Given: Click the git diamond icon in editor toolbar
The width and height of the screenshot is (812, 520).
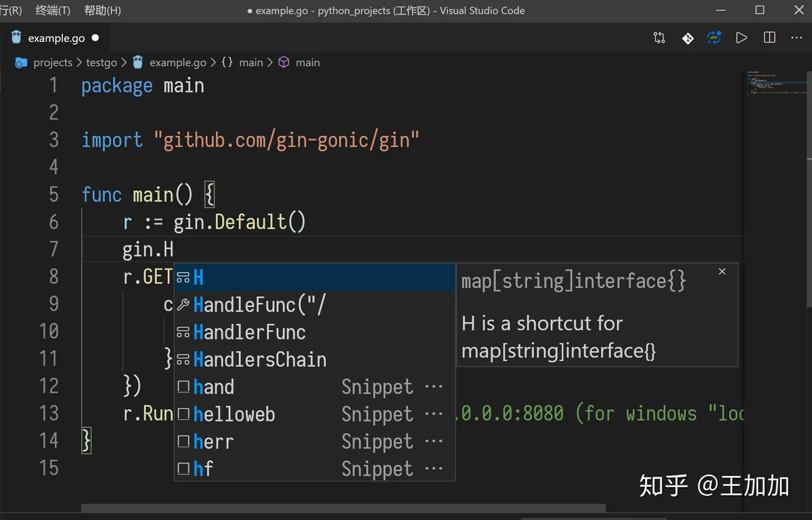Looking at the screenshot, I should coord(687,38).
